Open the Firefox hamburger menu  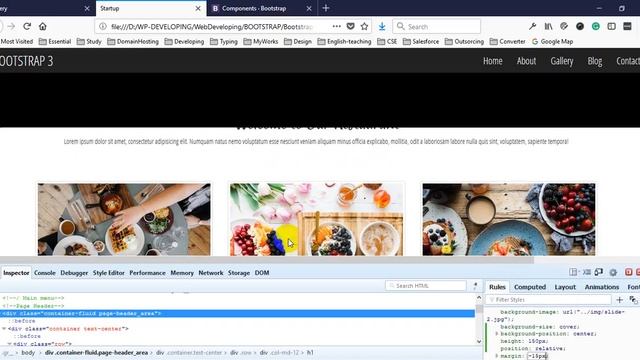point(627,27)
